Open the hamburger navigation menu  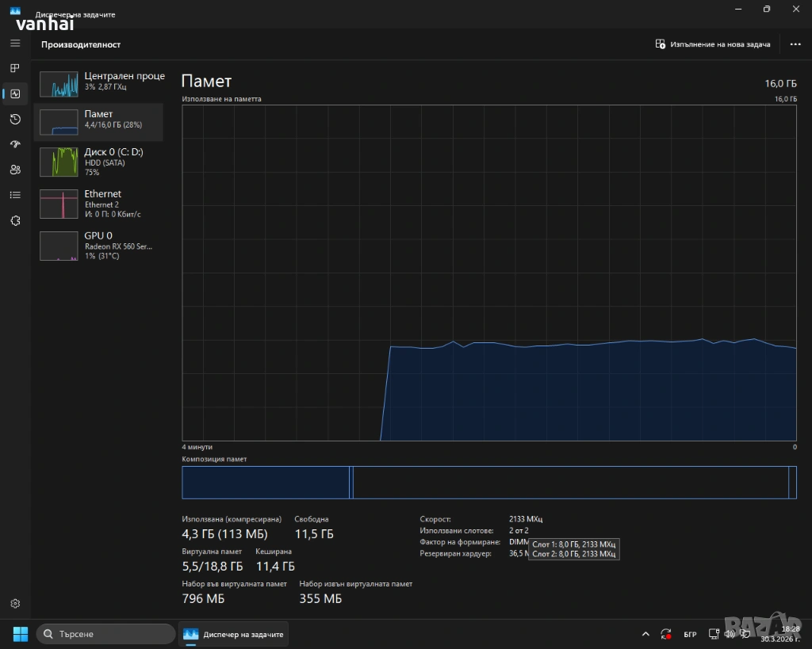coord(15,43)
